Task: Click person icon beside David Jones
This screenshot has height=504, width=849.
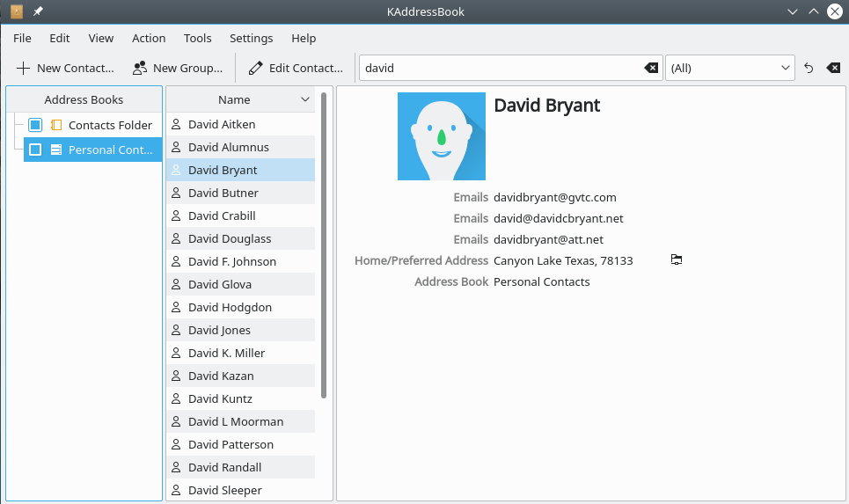Action: 176,330
